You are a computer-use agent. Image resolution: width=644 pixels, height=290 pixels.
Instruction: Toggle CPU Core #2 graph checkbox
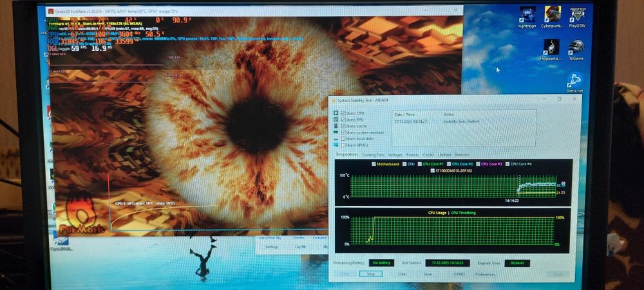(449, 164)
